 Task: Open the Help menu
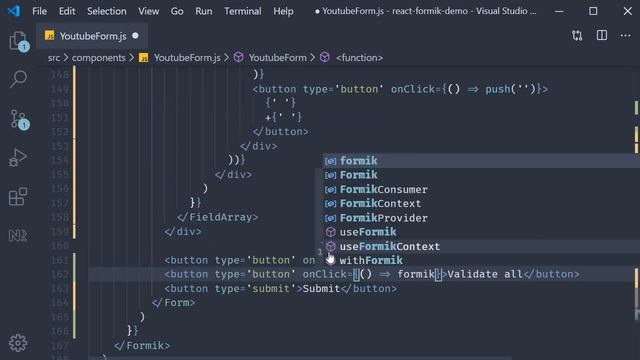coord(283,11)
